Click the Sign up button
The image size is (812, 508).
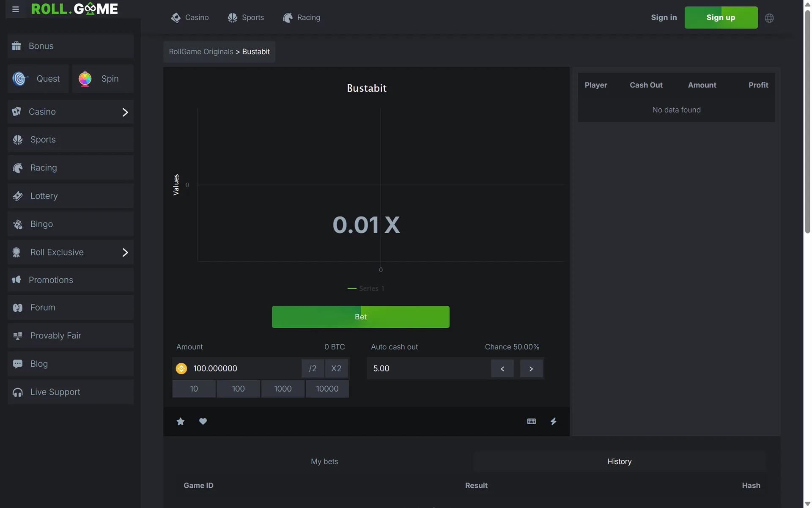[721, 17]
